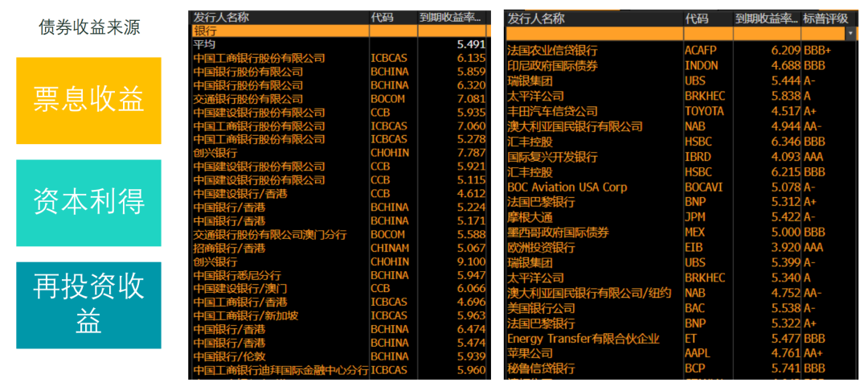Select 交通银行股份有限公司澳门分行 issuer row
The width and height of the screenshot is (868, 391).
339,234
